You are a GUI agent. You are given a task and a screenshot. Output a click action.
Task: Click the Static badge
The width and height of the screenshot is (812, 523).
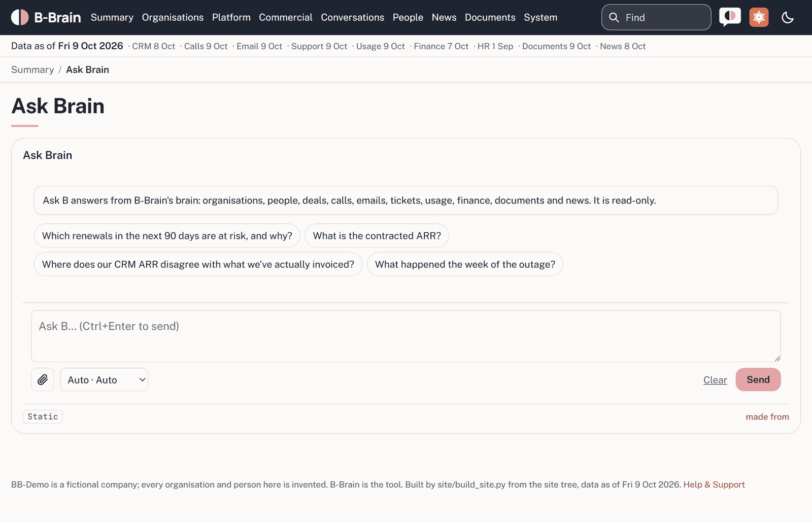tap(43, 416)
